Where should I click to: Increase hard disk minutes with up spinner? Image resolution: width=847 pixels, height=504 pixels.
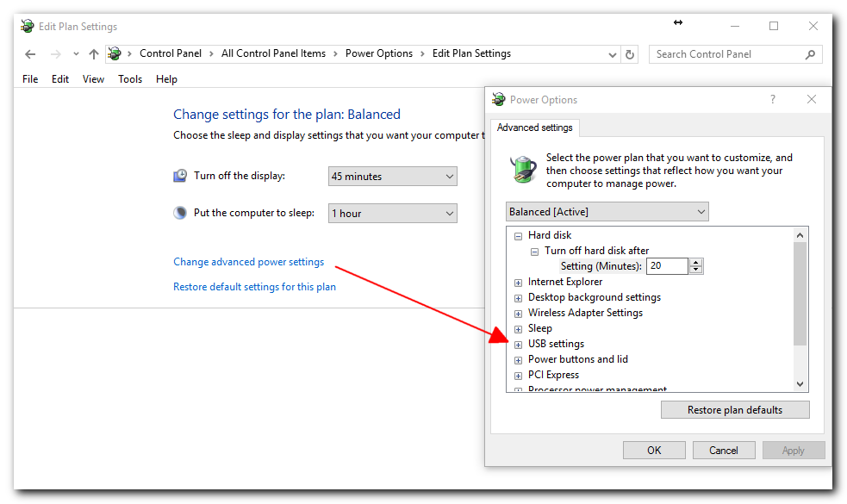click(x=695, y=263)
